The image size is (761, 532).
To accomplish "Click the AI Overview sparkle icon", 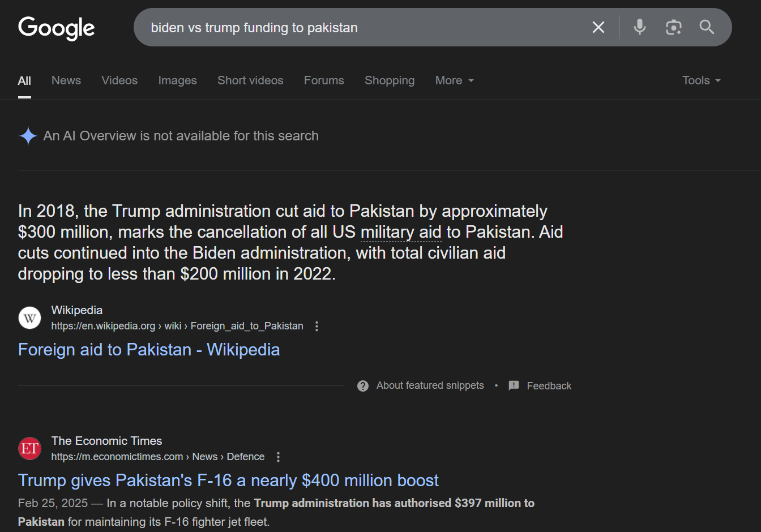I will click(x=28, y=136).
